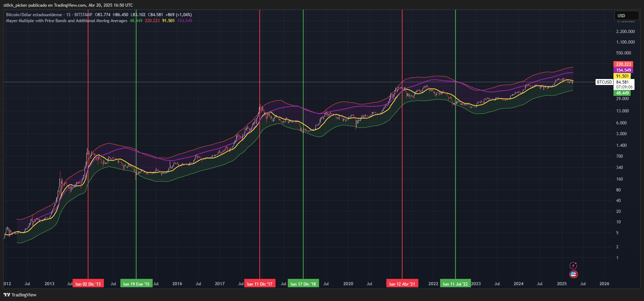This screenshot has height=301, width=644.
Task: Click the lightning bolt event icon
Action: (573, 266)
